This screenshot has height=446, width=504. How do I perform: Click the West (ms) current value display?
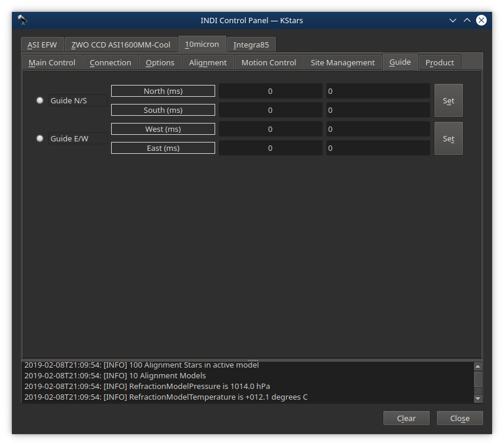270,129
